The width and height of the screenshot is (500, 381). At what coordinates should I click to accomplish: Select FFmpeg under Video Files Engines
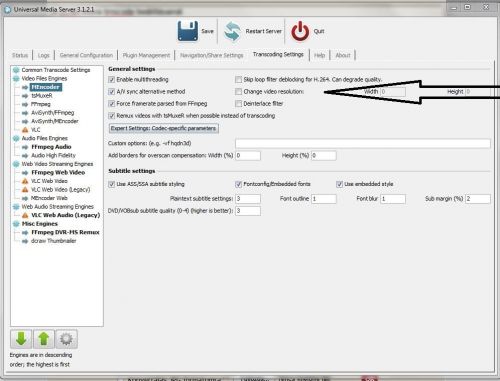41,104
